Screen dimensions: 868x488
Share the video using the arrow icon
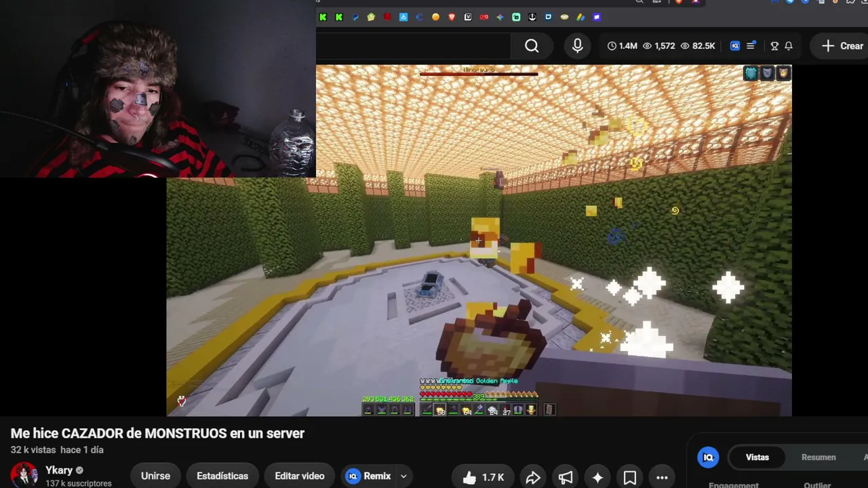tap(533, 477)
